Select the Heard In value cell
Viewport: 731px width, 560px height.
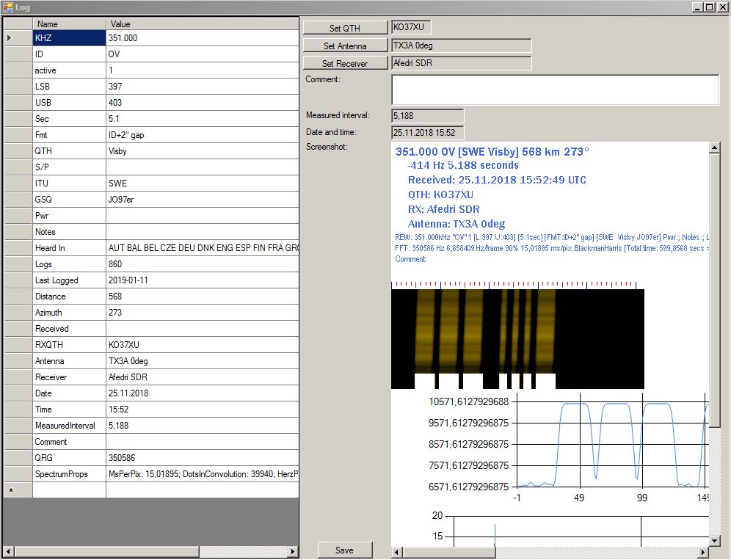(203, 248)
